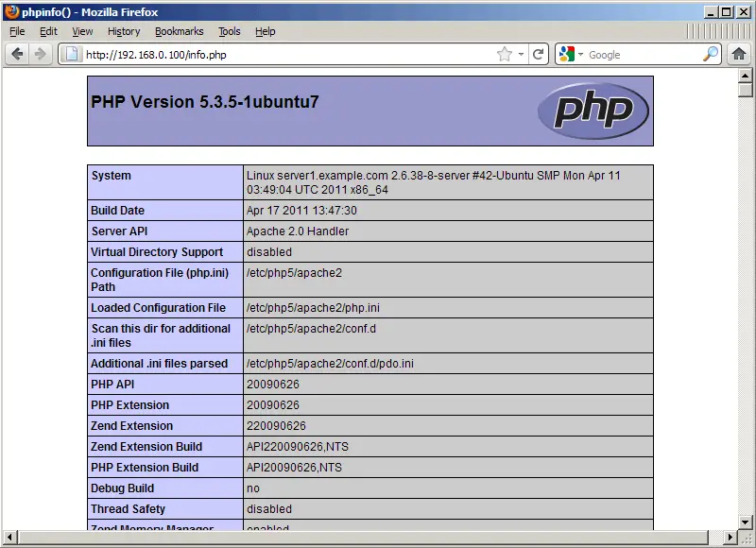Open the Bookmarks menu
The height and width of the screenshot is (548, 756).
coord(179,31)
